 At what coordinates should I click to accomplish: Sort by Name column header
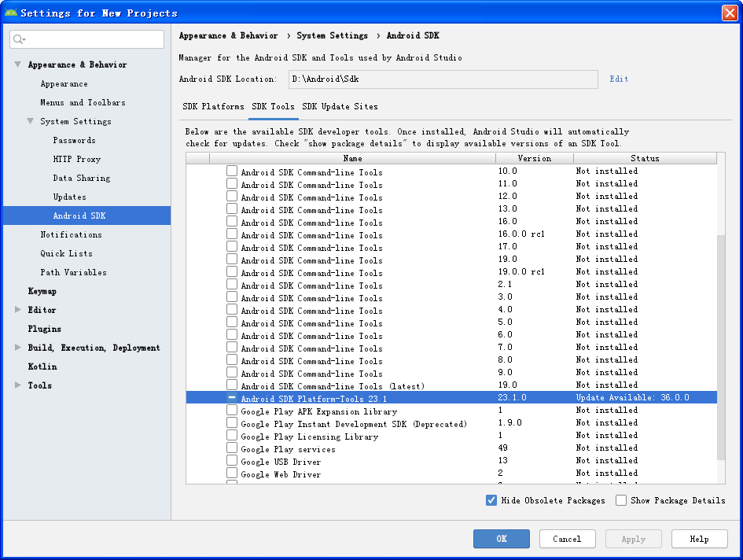(x=352, y=158)
